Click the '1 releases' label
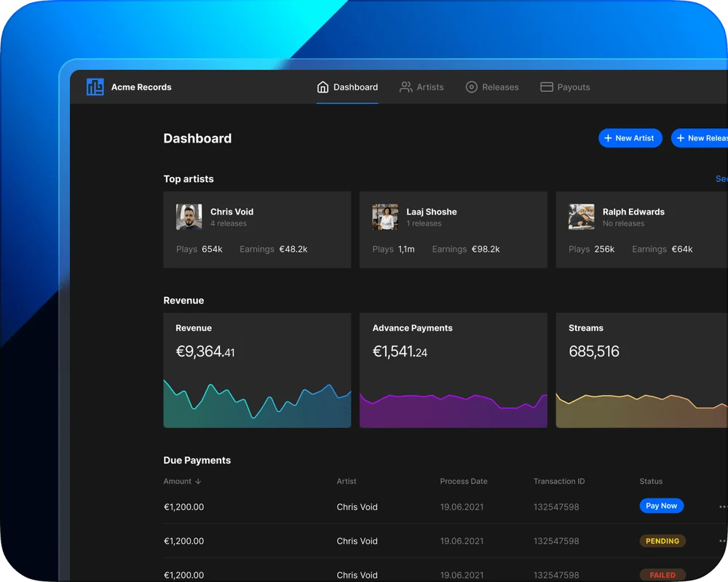The width and height of the screenshot is (728, 582). coord(424,223)
